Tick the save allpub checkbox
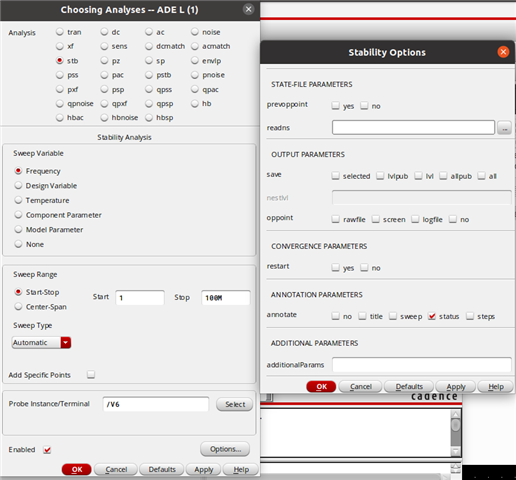Viewport: 516px width, 480px height. (443, 176)
